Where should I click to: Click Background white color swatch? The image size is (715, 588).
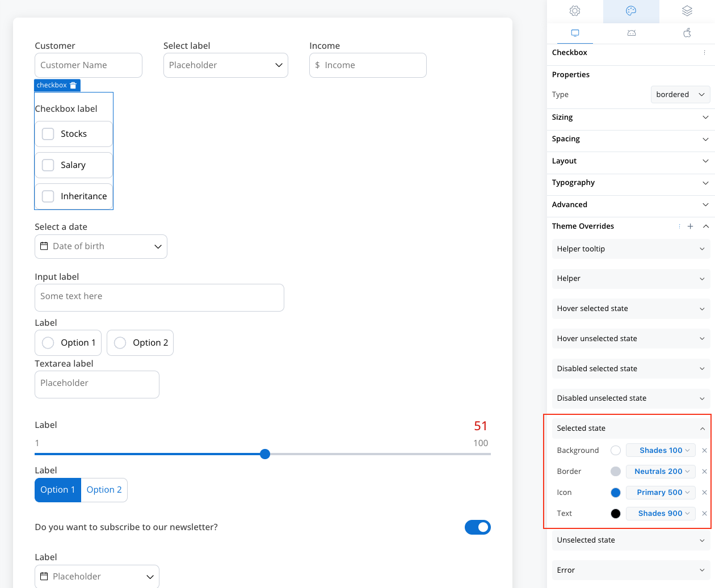pos(616,451)
